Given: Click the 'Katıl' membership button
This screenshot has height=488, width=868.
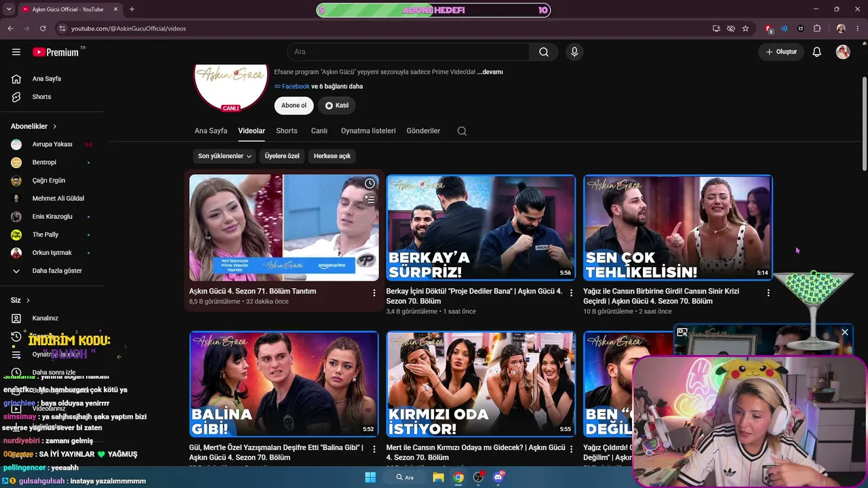Looking at the screenshot, I should point(337,106).
